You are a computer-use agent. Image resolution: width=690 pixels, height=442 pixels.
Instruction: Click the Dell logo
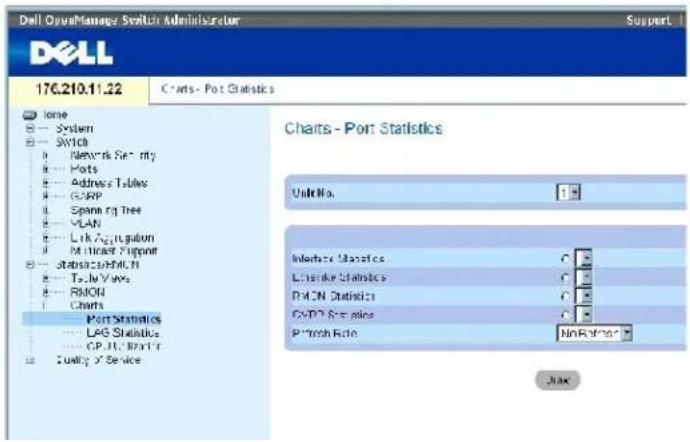(x=72, y=54)
